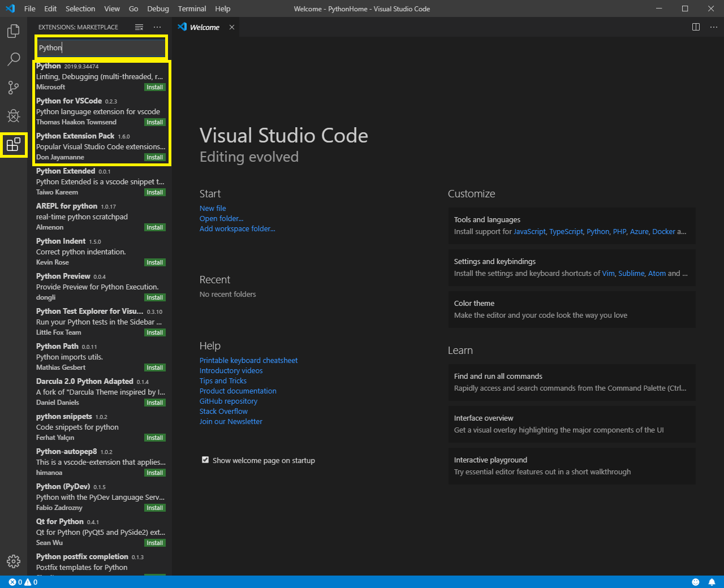Select Python postfix completion extension entry
Screen dimensions: 724x588
click(101, 564)
